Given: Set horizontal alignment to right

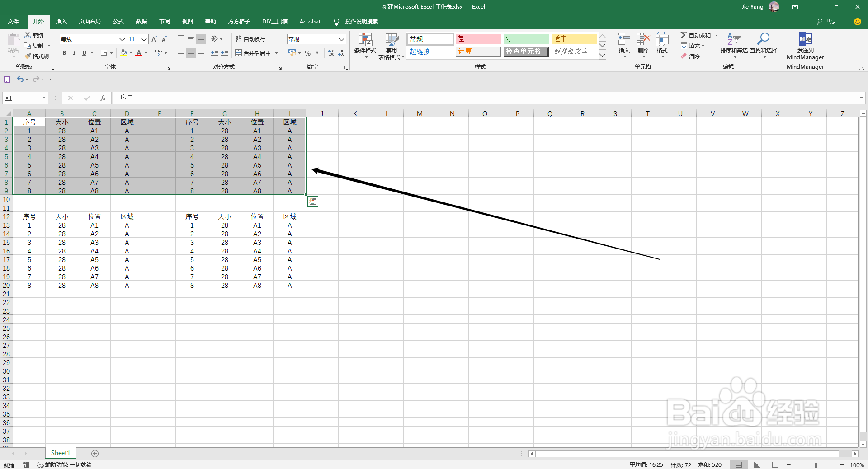Looking at the screenshot, I should point(201,53).
